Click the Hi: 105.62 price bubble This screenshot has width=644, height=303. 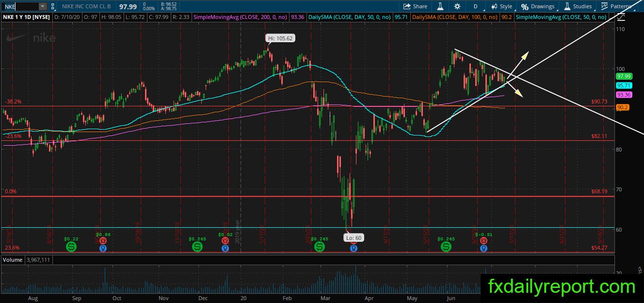pyautogui.click(x=280, y=38)
